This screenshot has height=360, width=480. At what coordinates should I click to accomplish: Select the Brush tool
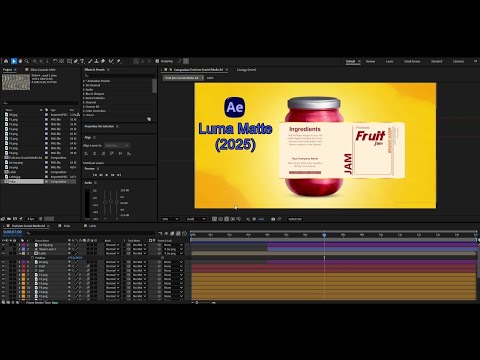(90, 61)
